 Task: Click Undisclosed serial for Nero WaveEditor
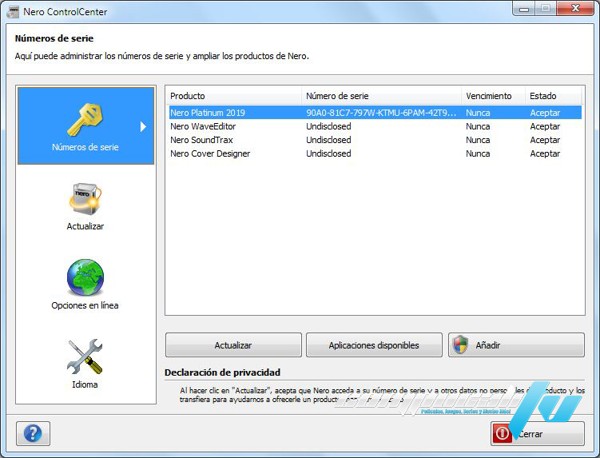[x=329, y=126]
